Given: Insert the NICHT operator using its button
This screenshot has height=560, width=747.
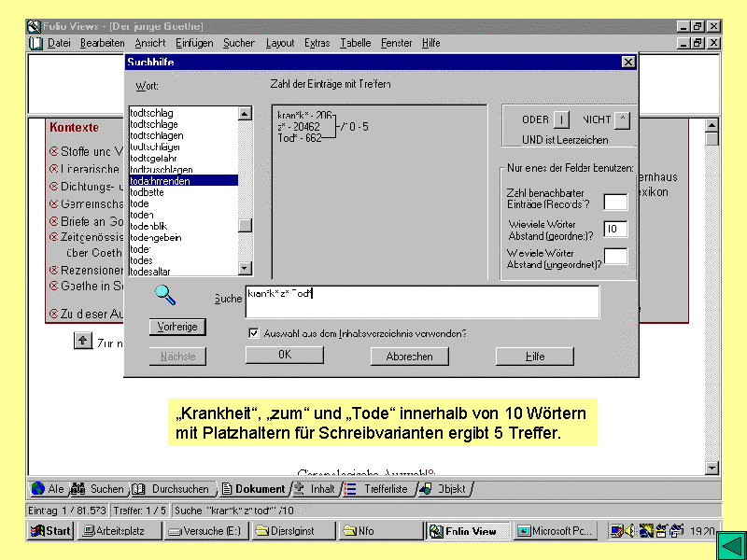Looking at the screenshot, I should [623, 119].
